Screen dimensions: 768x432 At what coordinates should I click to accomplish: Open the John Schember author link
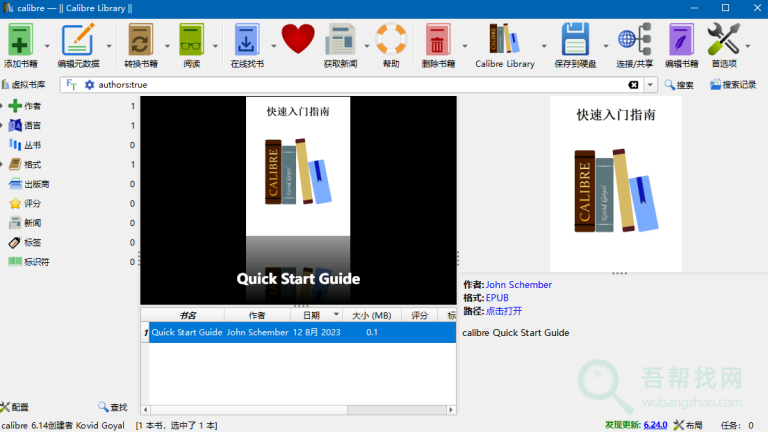[518, 285]
